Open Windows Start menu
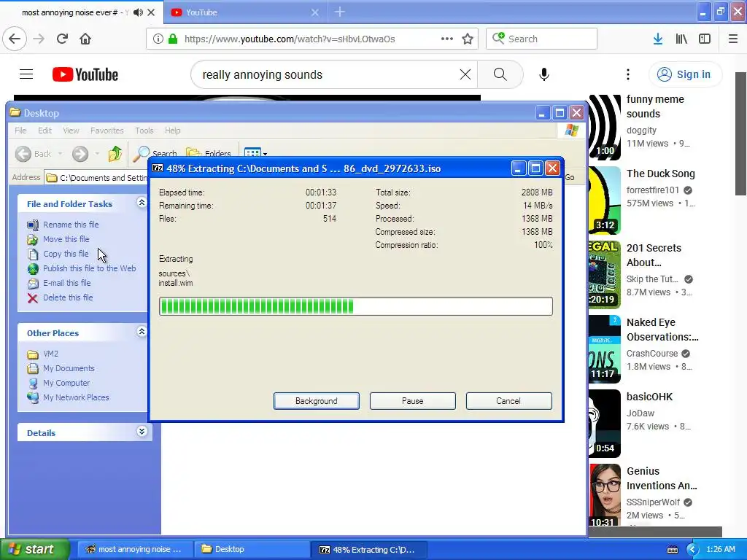The width and height of the screenshot is (747, 560). coord(34,549)
